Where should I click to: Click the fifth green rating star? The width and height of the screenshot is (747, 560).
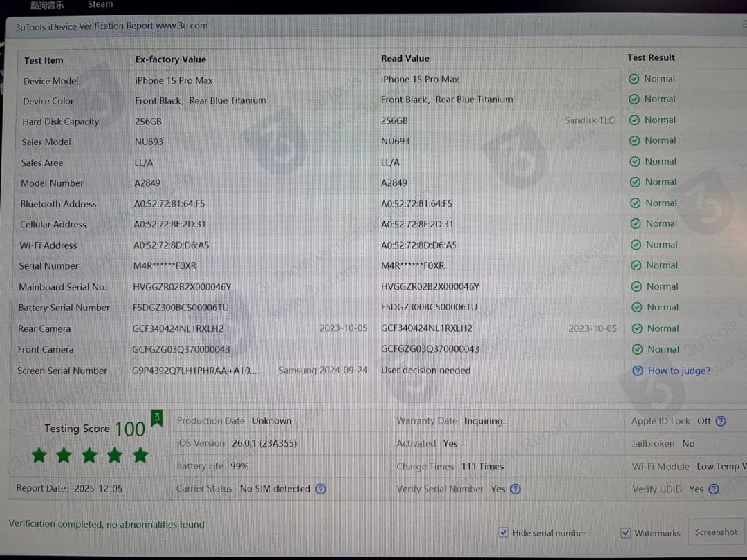tap(140, 455)
